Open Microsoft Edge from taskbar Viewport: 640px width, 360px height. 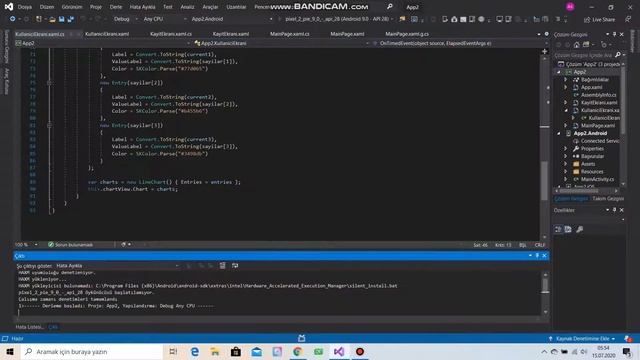pos(195,351)
